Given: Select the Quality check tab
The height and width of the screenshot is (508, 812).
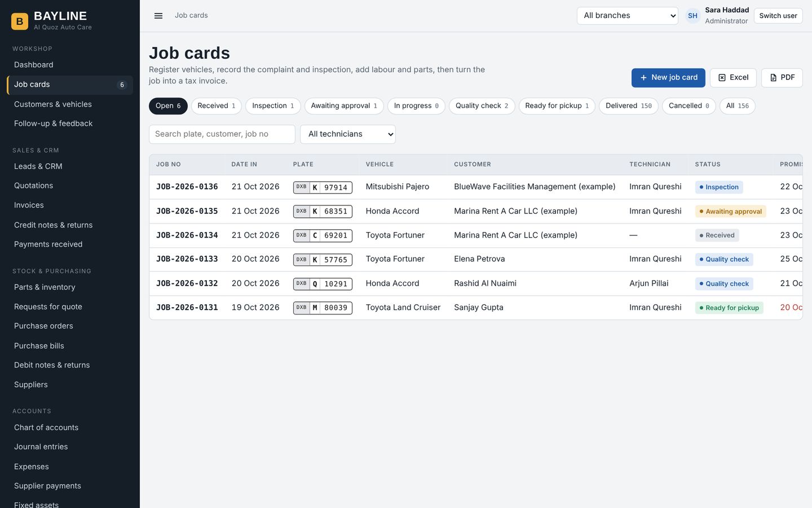Looking at the screenshot, I should (x=482, y=106).
